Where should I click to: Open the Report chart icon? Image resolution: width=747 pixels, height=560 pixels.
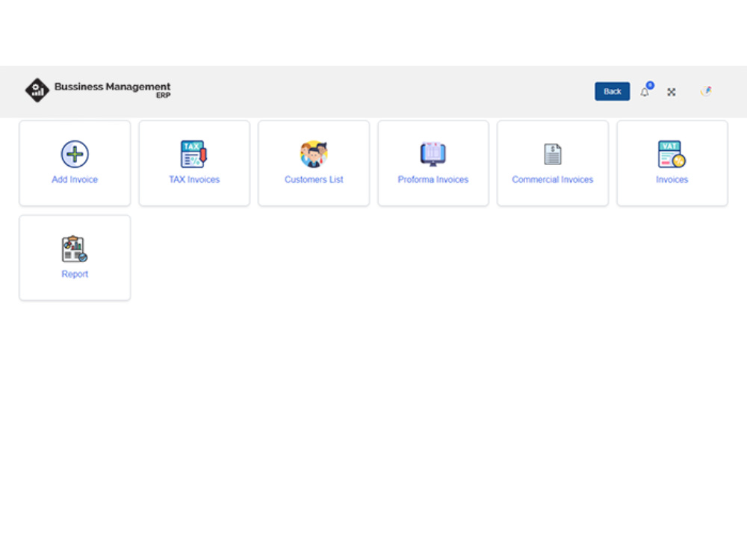tap(75, 249)
